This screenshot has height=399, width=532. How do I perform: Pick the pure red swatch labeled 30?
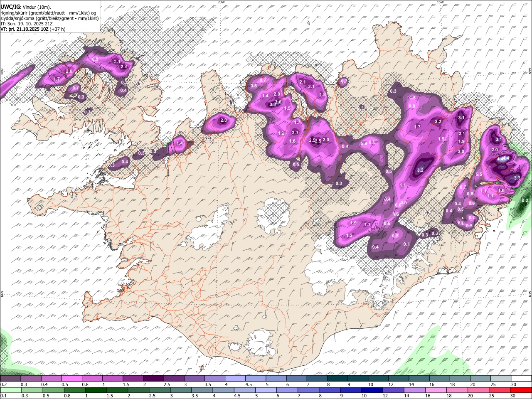click(520, 390)
